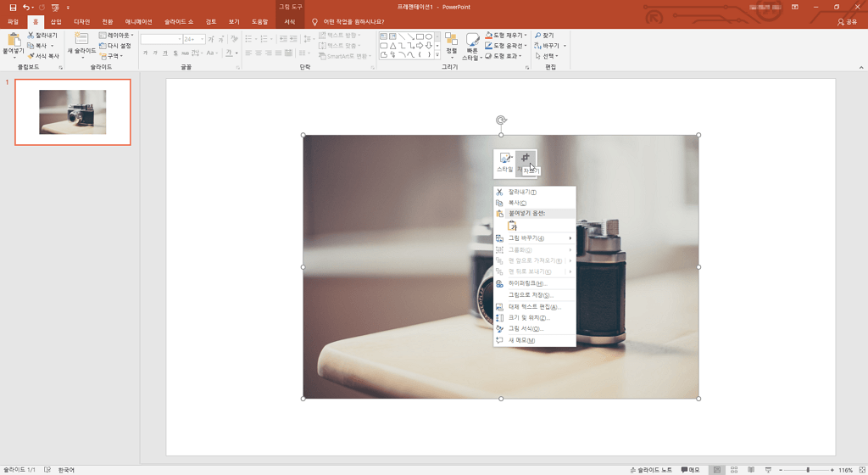The image size is (868, 475).
Task: Click the Undo arrow icon
Action: point(25,7)
